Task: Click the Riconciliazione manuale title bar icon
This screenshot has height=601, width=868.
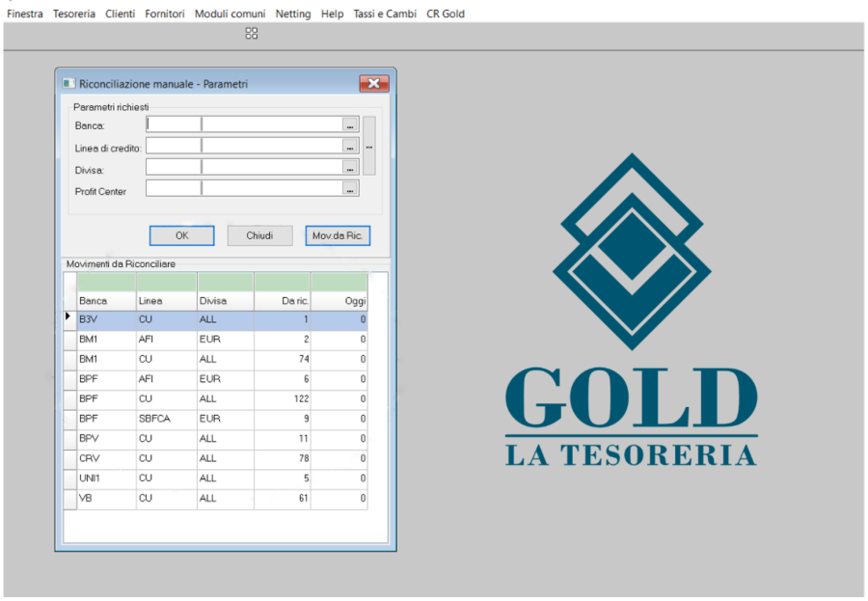Action: (x=68, y=84)
